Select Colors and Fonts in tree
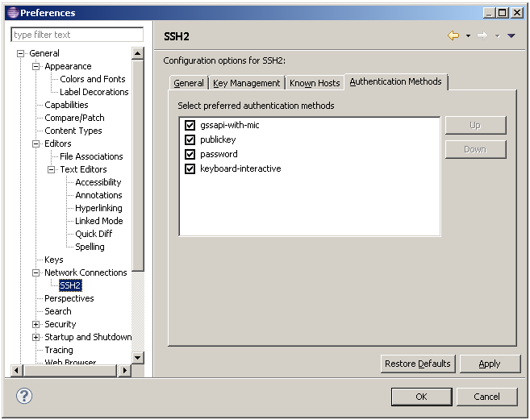530x420 pixels. (93, 79)
